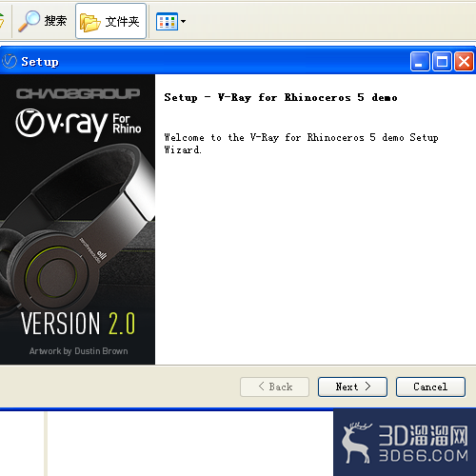The height and width of the screenshot is (476, 476).
Task: Toggle the Folders (文件夹) toolbar button
Action: coord(110,21)
